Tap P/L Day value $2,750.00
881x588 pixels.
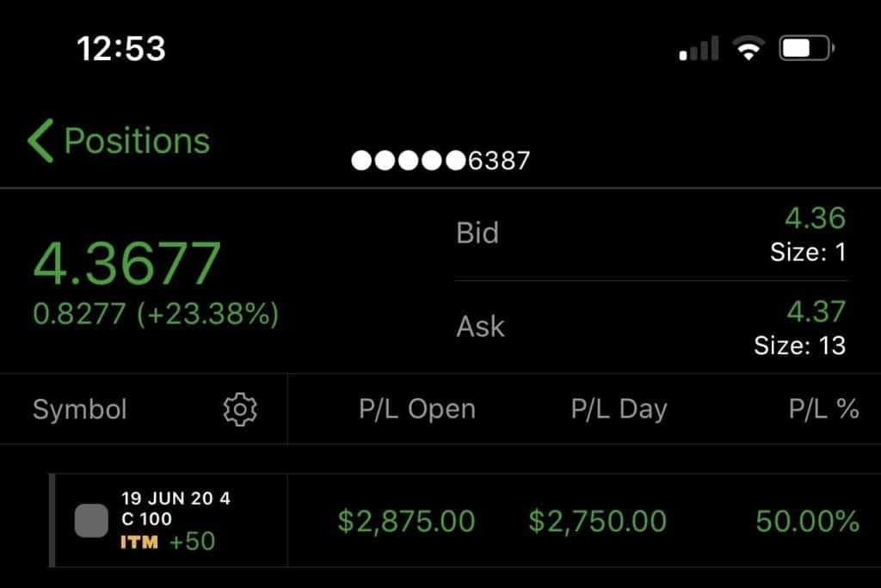[598, 521]
